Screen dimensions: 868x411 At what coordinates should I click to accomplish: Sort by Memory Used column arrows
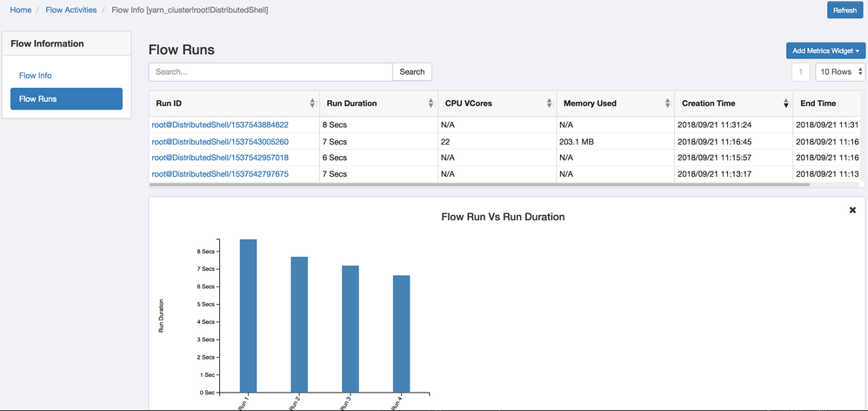tap(667, 104)
